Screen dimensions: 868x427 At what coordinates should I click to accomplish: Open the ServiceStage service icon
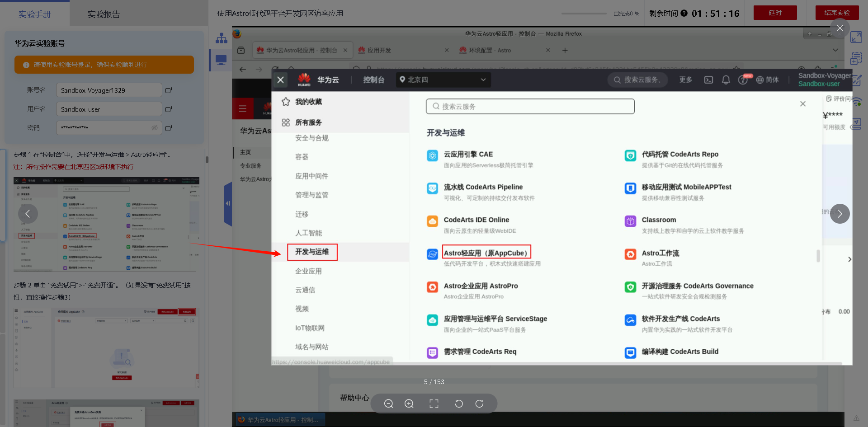pyautogui.click(x=433, y=320)
